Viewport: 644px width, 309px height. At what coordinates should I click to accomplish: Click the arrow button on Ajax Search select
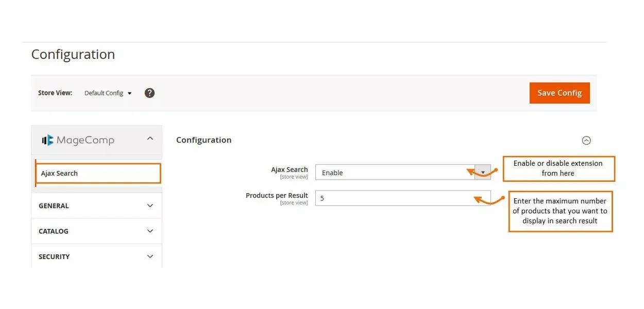click(483, 173)
